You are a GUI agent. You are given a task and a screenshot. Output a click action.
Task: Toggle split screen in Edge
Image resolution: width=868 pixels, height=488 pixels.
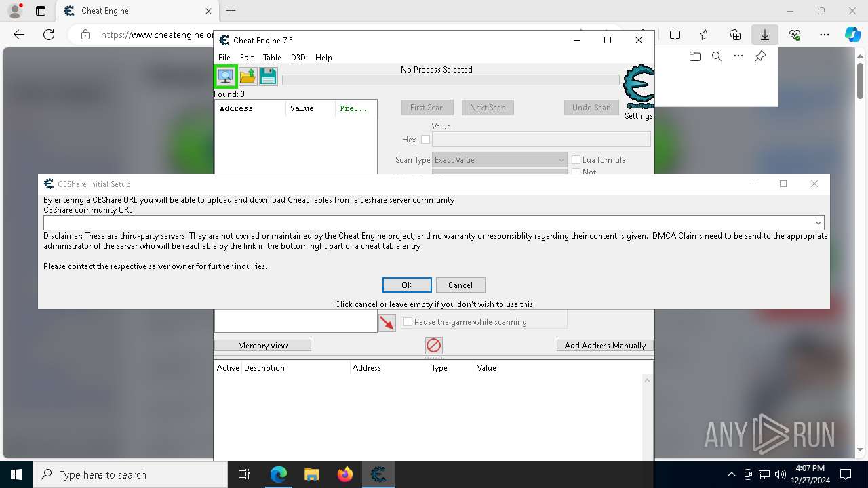pyautogui.click(x=675, y=35)
